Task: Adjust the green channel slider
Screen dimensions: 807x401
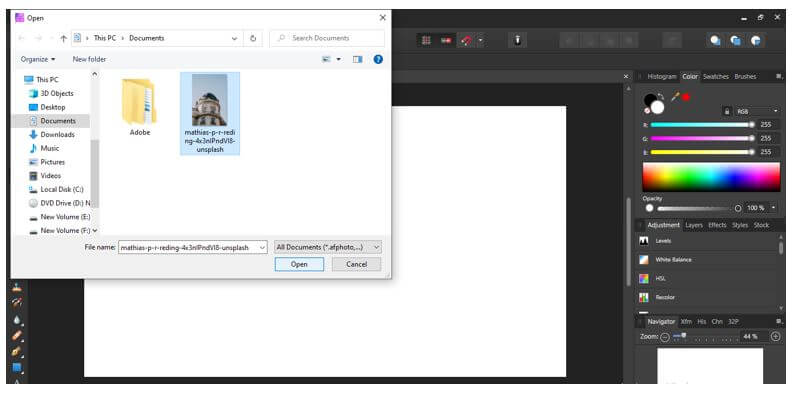Action: coord(701,138)
